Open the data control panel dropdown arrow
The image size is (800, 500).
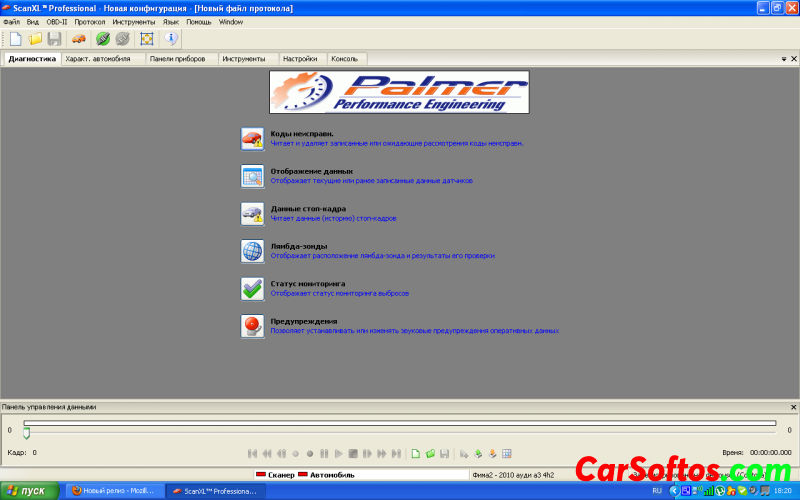click(x=782, y=407)
